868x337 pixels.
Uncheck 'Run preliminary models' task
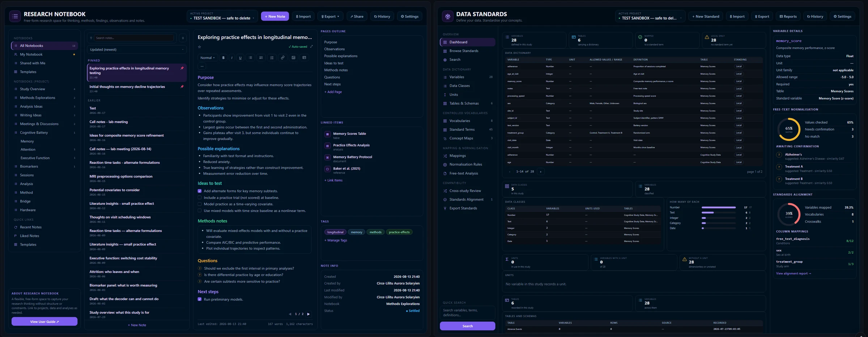point(200,299)
